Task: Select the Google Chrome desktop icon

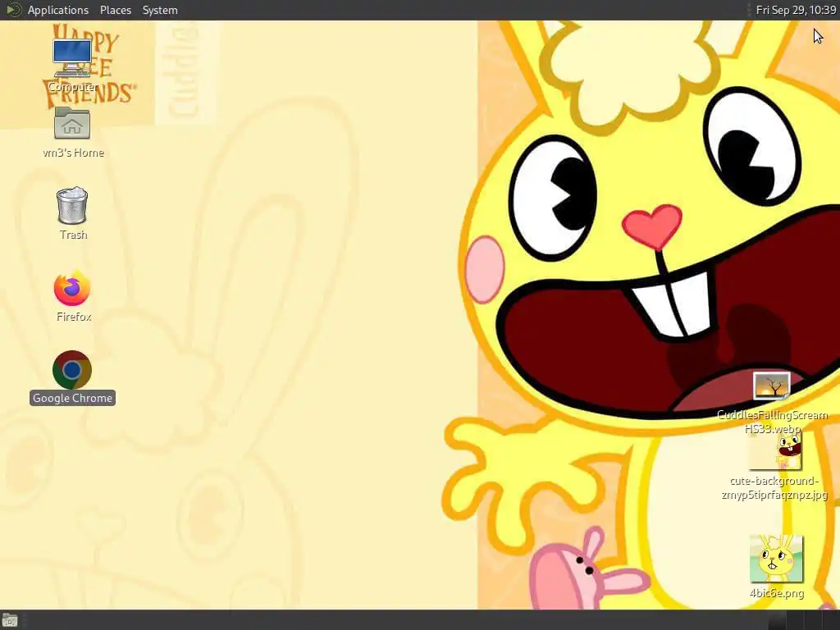Action: [72, 370]
